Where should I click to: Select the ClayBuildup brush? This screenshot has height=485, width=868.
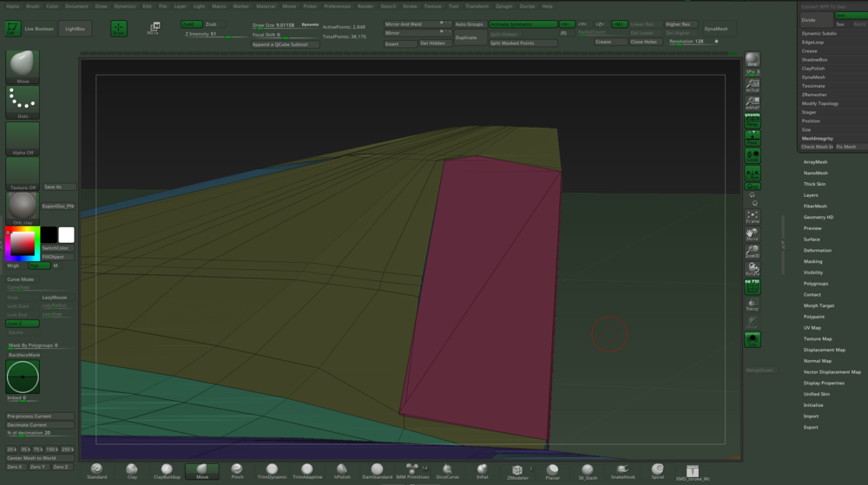[167, 471]
